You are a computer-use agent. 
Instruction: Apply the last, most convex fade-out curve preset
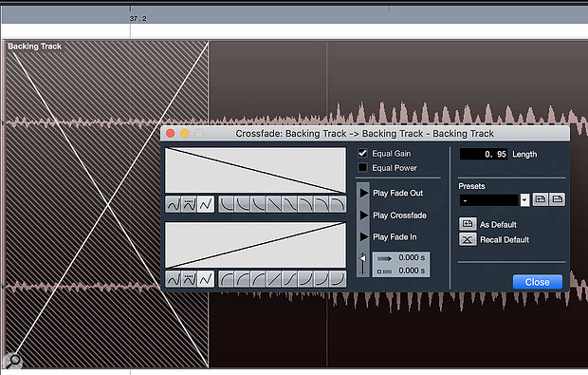[x=337, y=204]
